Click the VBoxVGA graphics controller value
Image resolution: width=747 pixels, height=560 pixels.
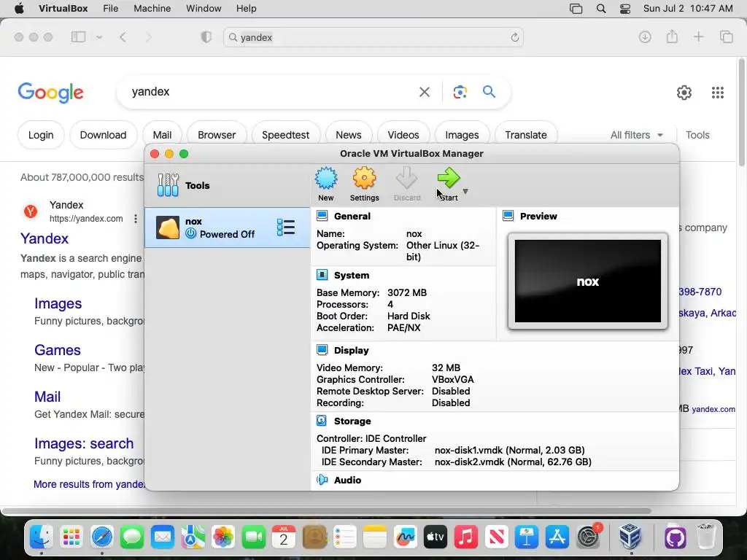(x=452, y=379)
